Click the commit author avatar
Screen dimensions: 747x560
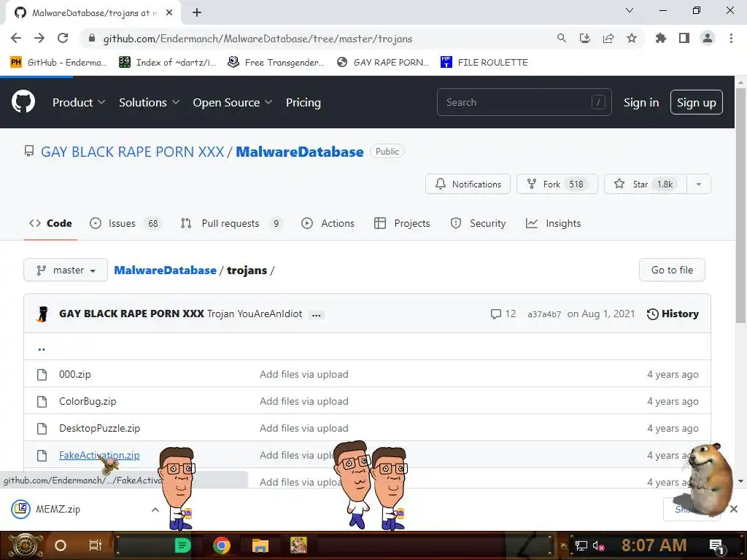43,314
